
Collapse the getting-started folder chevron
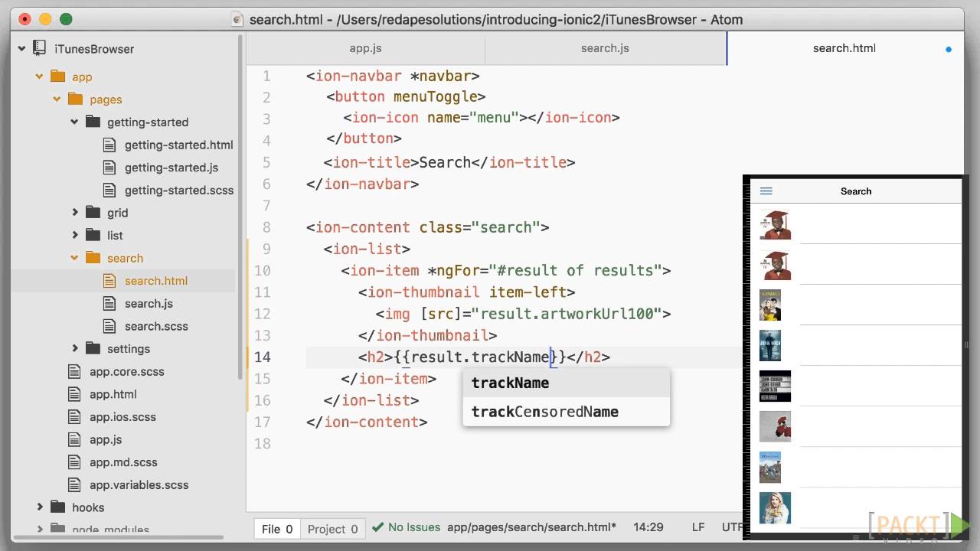[74, 122]
